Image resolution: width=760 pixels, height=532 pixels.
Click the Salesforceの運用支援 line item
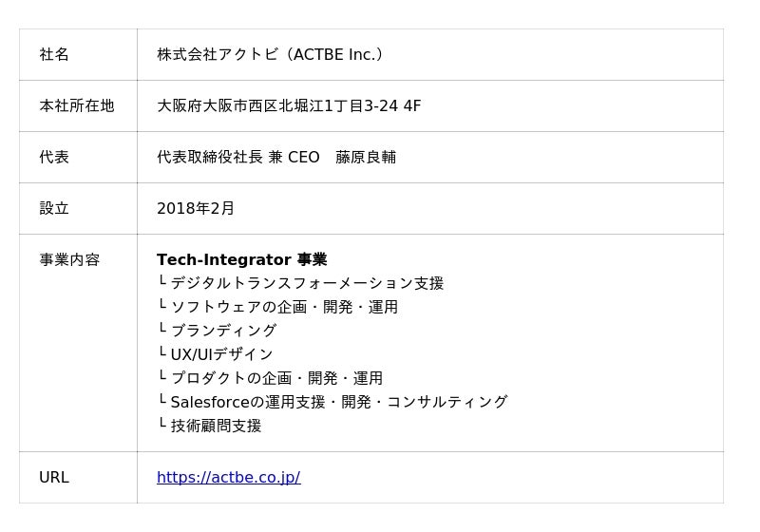338,402
